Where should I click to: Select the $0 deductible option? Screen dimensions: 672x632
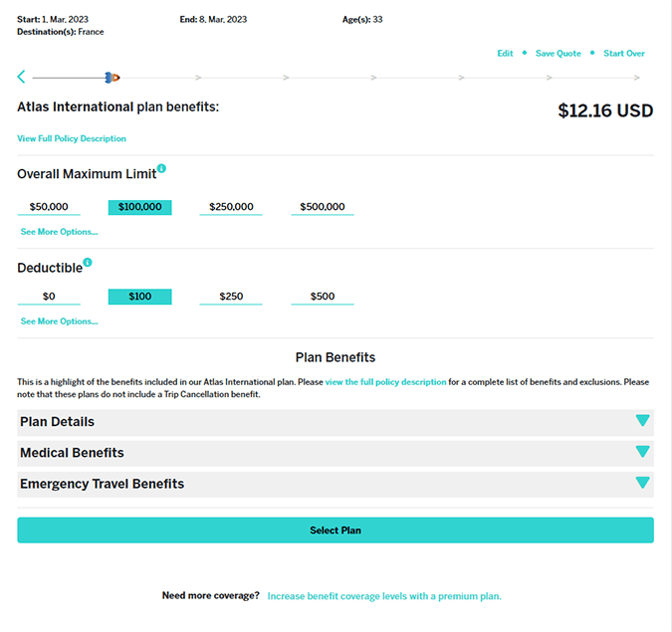[x=49, y=297]
